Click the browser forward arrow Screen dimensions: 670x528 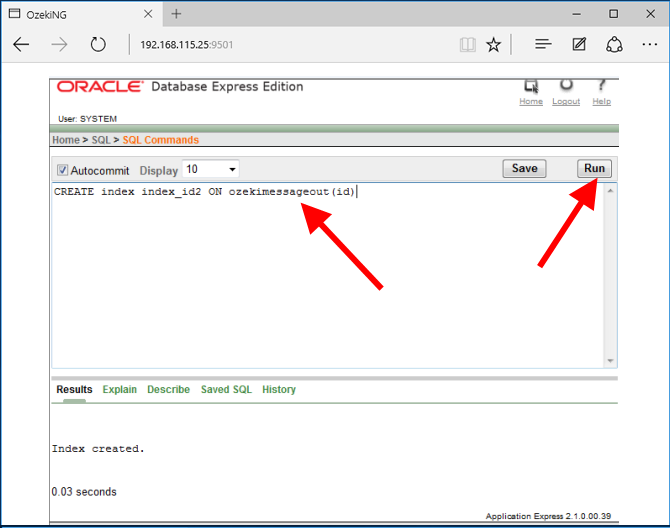(x=59, y=44)
